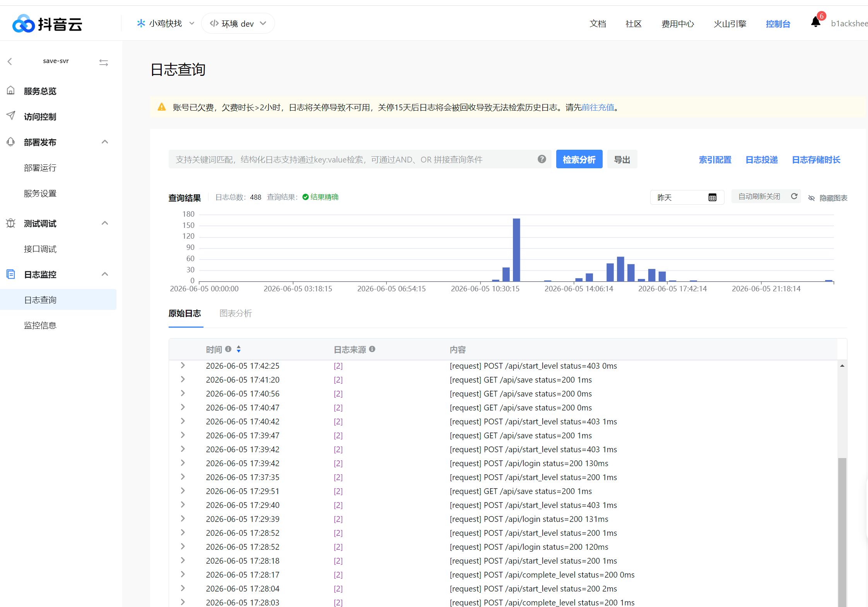Click the rocket icon for 部署发布
Screen dimensions: 868x607
click(x=11, y=142)
